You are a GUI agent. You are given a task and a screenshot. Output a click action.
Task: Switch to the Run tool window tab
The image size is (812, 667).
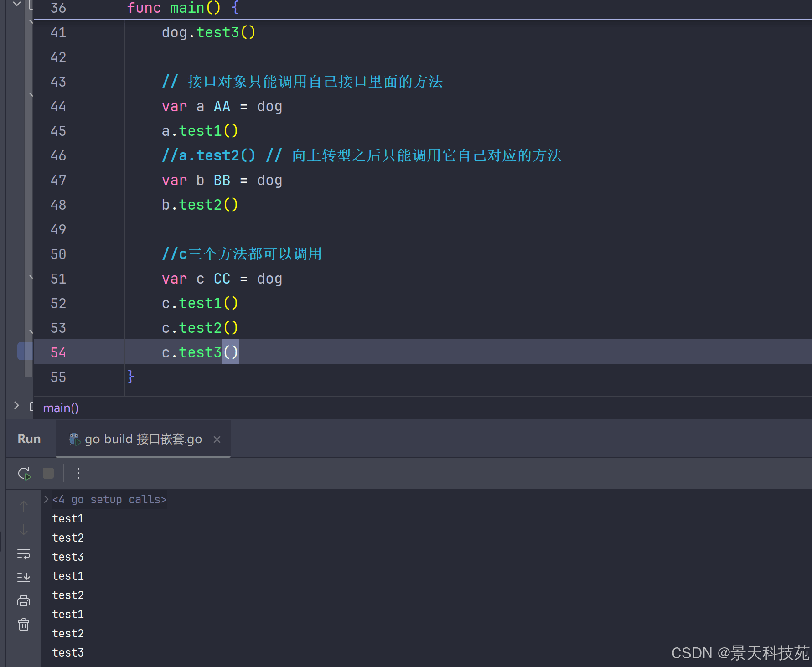point(29,439)
